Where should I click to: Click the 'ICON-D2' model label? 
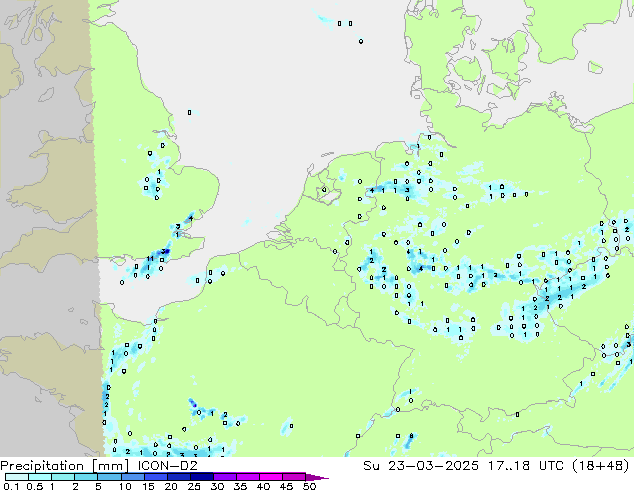[167, 465]
